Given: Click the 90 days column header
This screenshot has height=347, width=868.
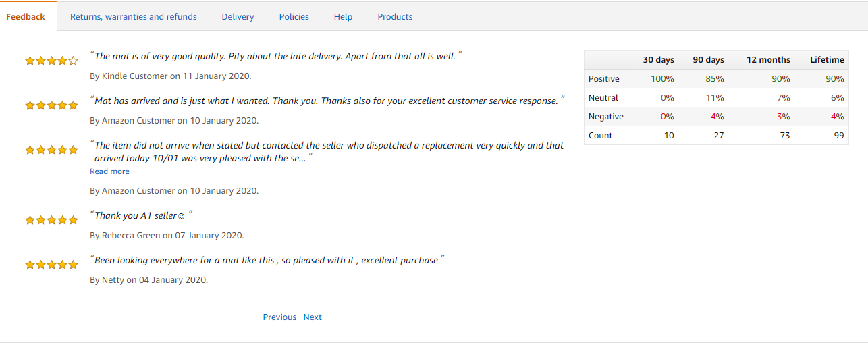Looking at the screenshot, I should (708, 59).
